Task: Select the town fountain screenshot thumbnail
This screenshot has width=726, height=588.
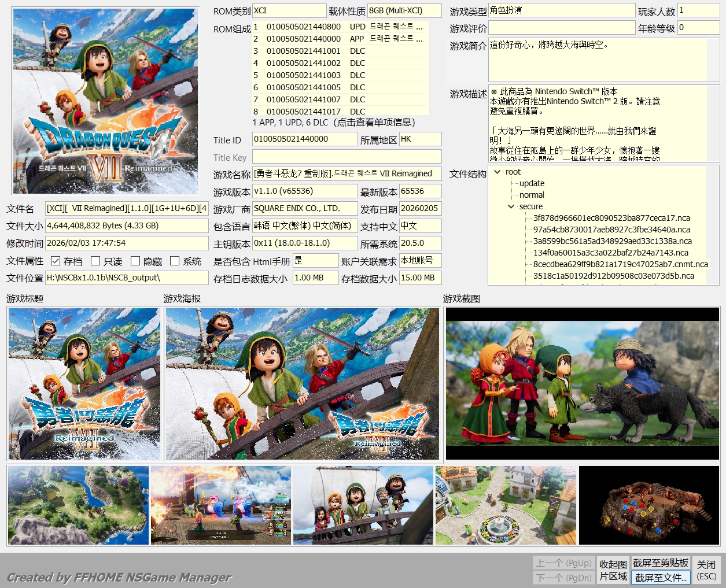Action: [506, 505]
